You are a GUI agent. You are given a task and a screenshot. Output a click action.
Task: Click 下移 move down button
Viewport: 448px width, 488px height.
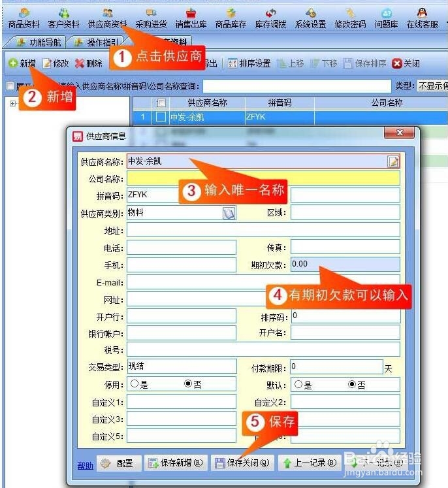324,63
